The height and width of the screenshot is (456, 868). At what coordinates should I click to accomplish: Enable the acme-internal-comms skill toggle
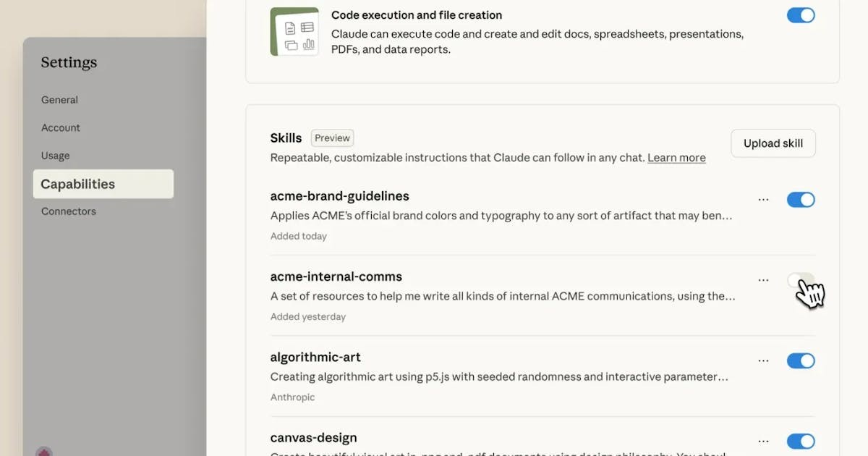(x=800, y=281)
